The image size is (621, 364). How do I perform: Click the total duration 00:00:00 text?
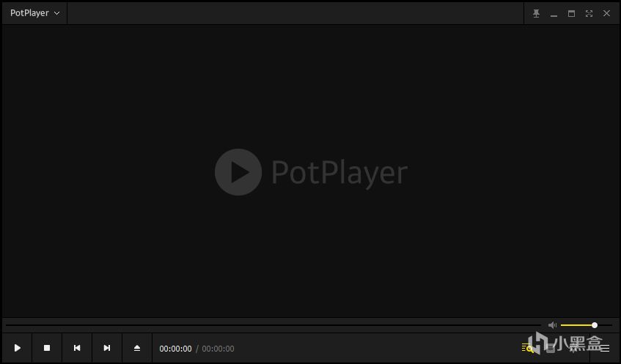(218, 349)
